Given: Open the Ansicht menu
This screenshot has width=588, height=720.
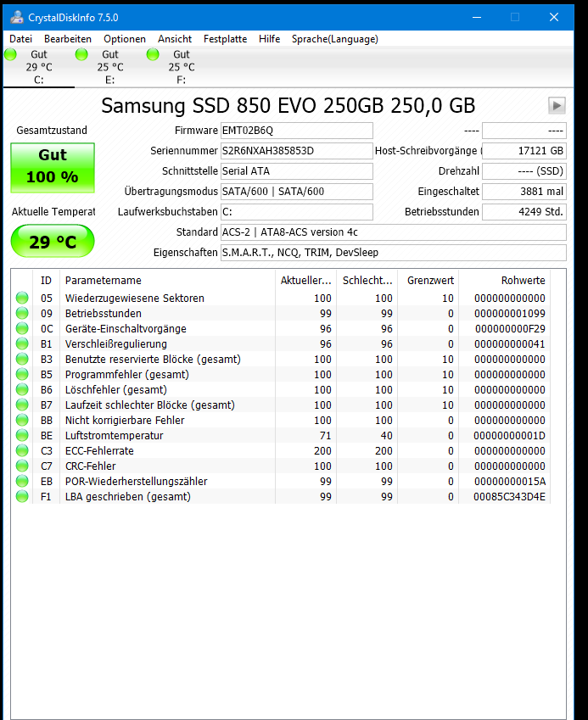Looking at the screenshot, I should pyautogui.click(x=175, y=39).
